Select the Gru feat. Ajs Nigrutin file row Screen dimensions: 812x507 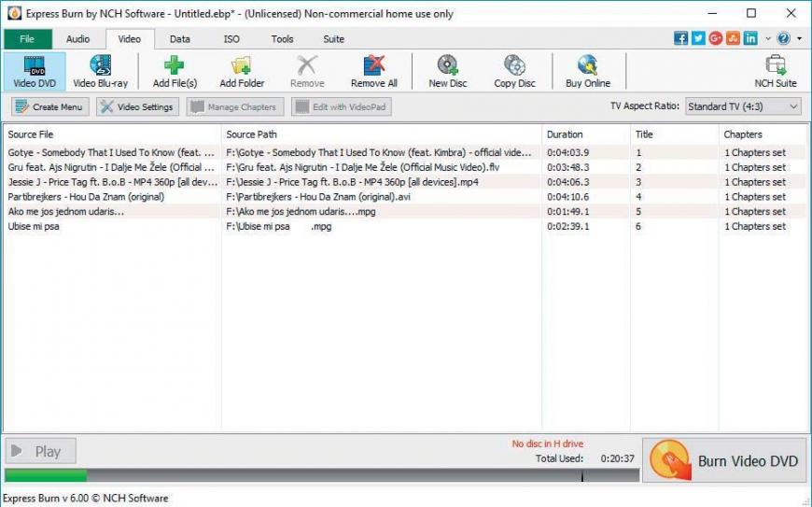click(x=405, y=167)
